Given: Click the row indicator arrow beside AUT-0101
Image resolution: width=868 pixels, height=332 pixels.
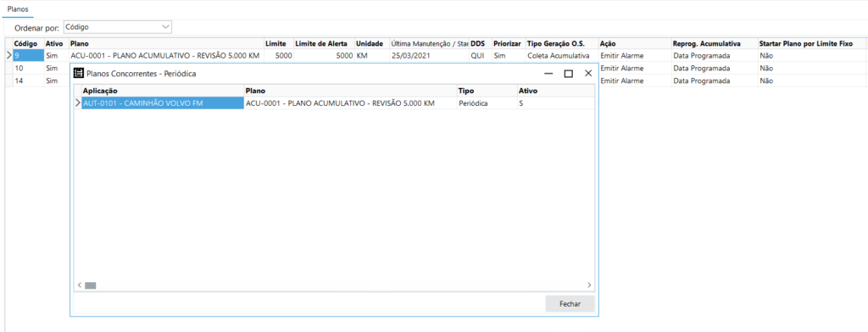Looking at the screenshot, I should tap(77, 103).
